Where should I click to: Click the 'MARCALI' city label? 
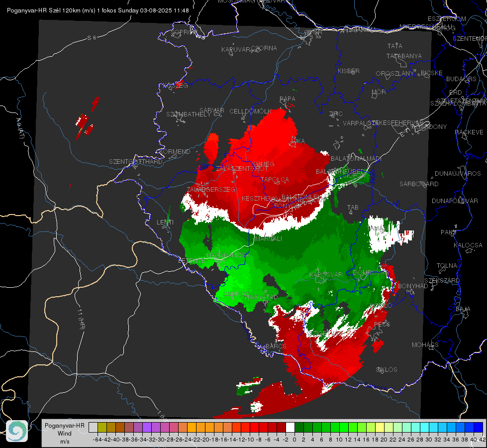click(x=268, y=239)
